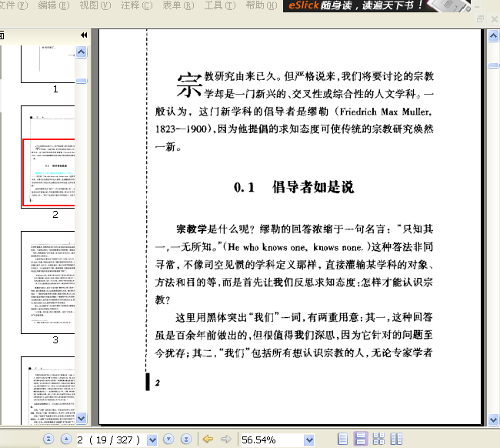The width and height of the screenshot is (500, 448).
Task: Click the document vertical scrollbar handle
Action: (493, 65)
